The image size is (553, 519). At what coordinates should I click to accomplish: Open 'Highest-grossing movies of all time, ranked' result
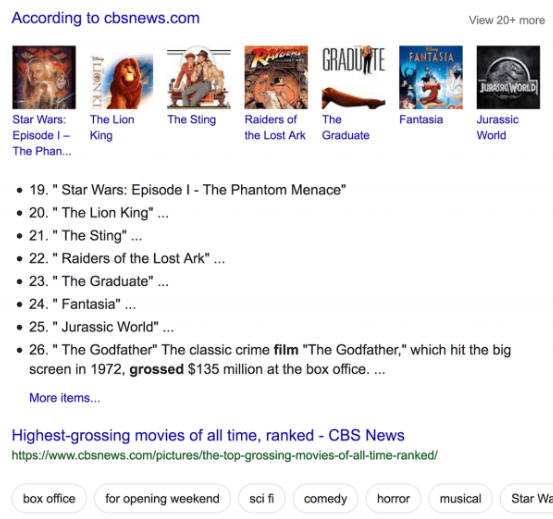pos(208,435)
